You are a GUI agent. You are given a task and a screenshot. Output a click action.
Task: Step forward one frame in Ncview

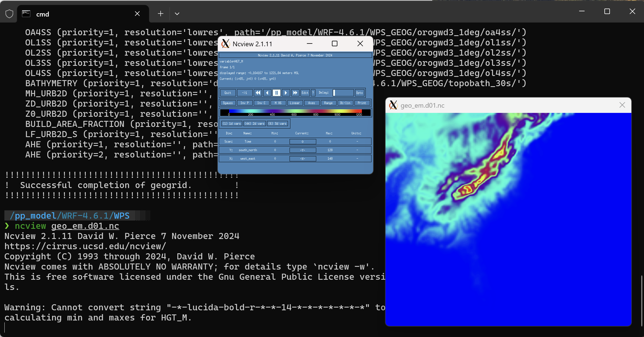click(x=286, y=93)
